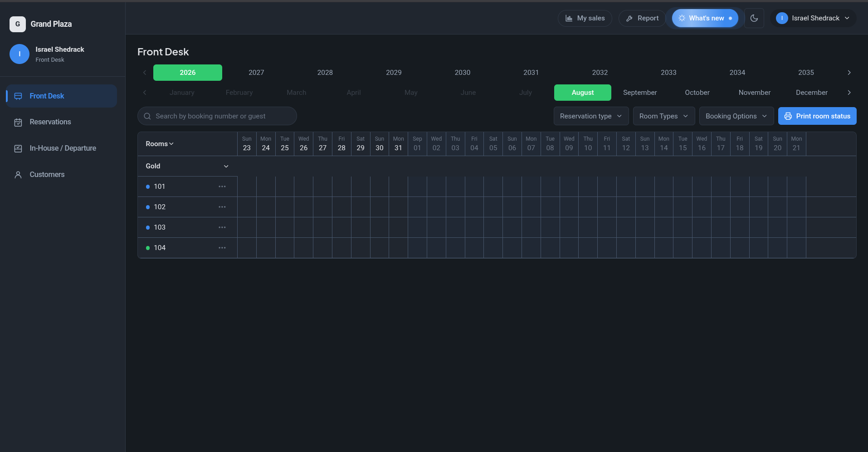Open In-House / Departure page
Image resolution: width=868 pixels, height=452 pixels.
[62, 148]
